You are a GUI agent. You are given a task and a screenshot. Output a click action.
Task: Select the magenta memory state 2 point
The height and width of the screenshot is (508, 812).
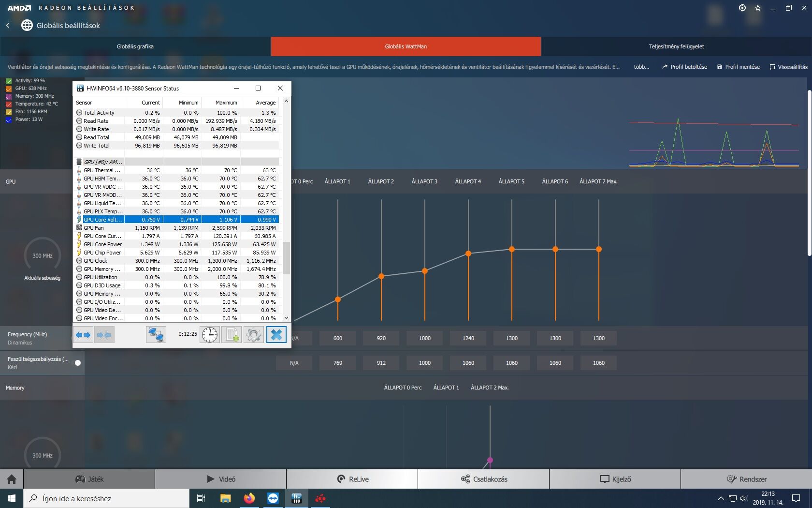click(490, 460)
